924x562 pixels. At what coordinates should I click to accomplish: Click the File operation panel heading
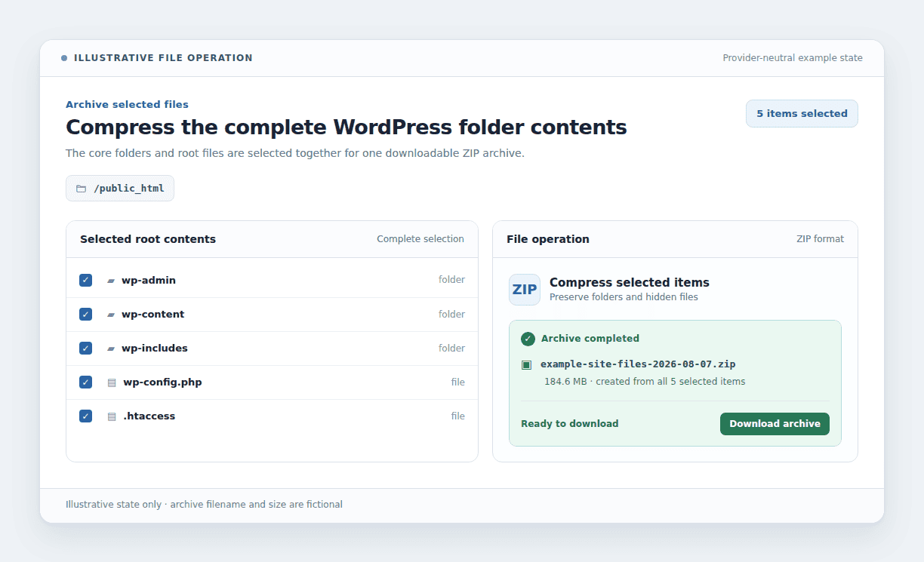click(548, 239)
